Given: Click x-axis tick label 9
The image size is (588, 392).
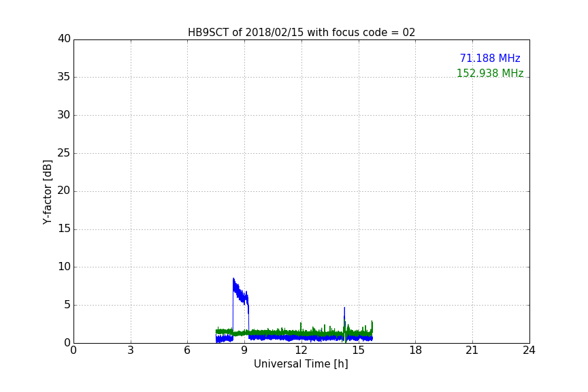Looking at the screenshot, I should coord(244,350).
